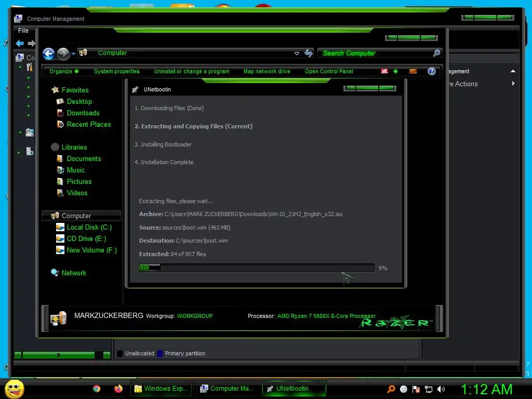Click the smiley Start button
Screen dimensions: 532x399
click(x=14, y=389)
